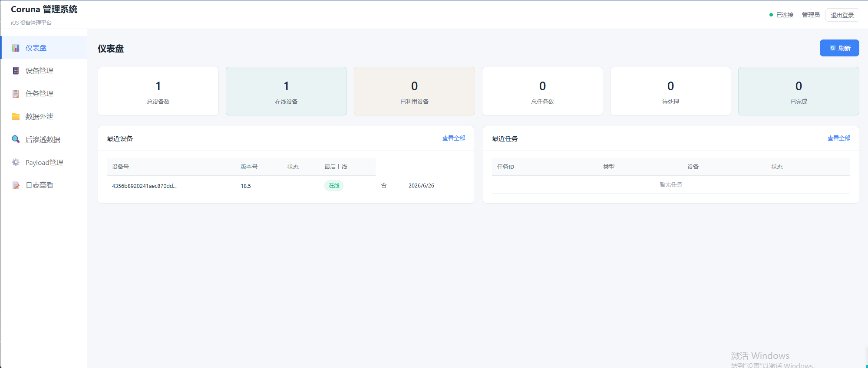This screenshot has width=868, height=368.
Task: Click the 仪表盘 page heading
Action: pos(111,49)
